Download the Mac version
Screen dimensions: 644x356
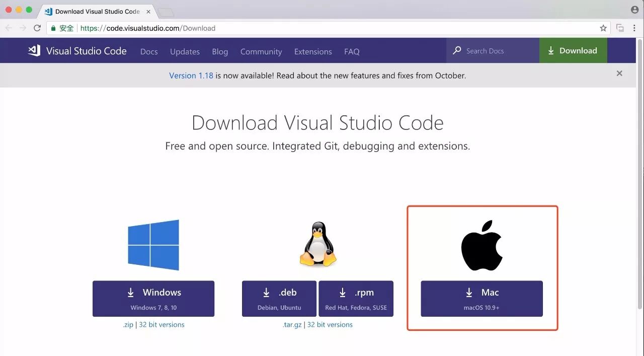coord(482,299)
